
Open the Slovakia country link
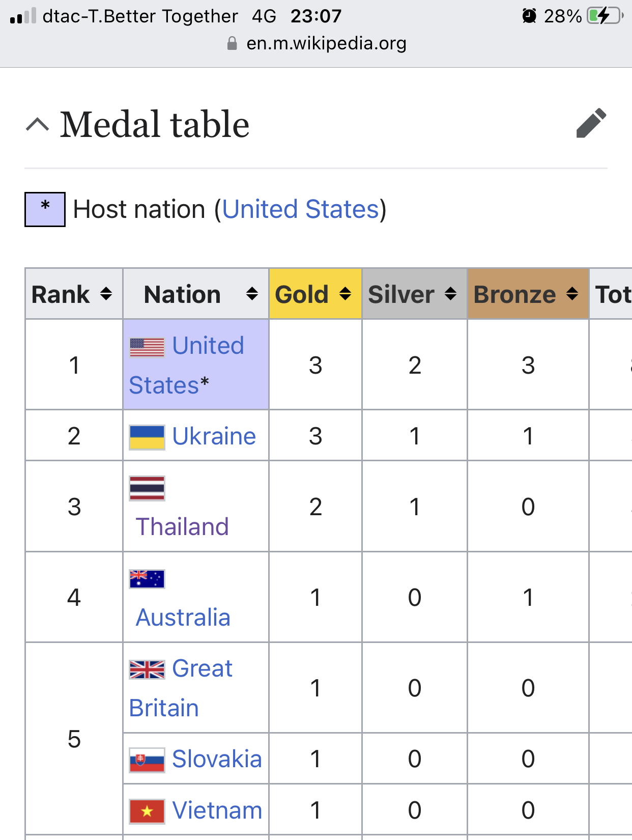(x=217, y=759)
